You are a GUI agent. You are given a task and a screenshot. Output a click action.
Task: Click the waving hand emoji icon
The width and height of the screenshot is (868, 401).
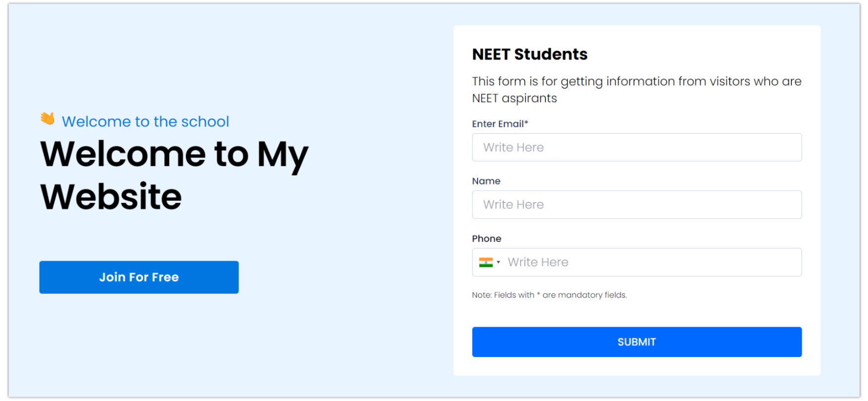click(47, 119)
